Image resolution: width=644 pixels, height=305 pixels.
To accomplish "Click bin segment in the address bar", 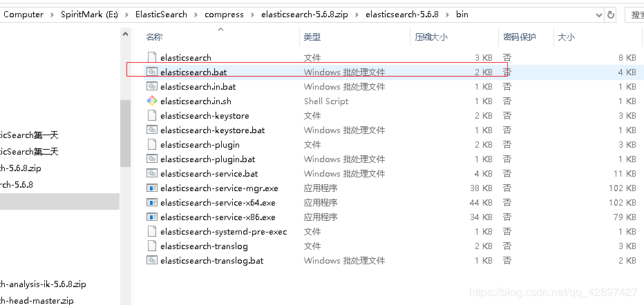I will tap(462, 14).
